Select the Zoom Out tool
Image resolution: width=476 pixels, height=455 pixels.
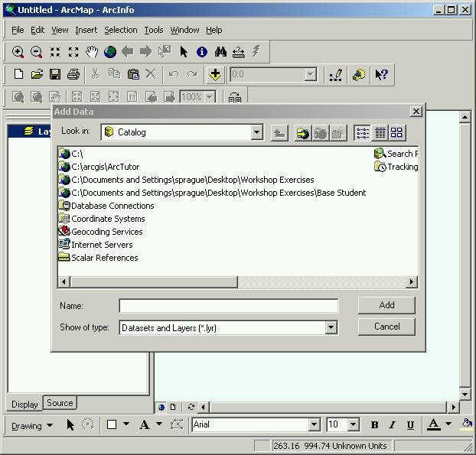pyautogui.click(x=37, y=52)
